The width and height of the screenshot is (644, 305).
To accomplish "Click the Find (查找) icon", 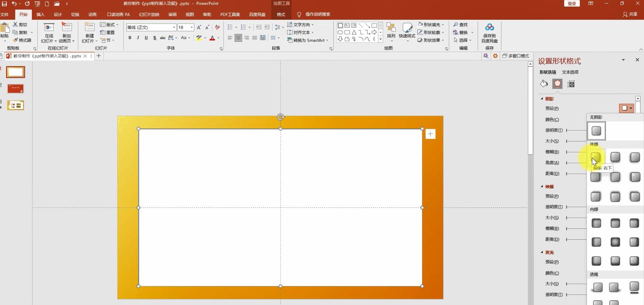I will pyautogui.click(x=460, y=24).
